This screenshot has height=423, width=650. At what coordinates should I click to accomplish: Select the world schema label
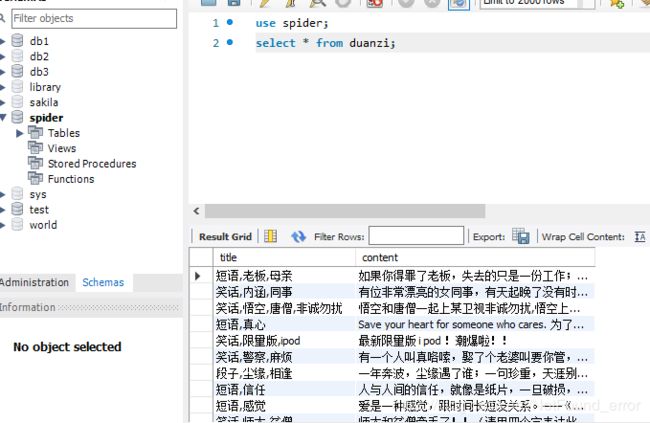[x=43, y=225]
